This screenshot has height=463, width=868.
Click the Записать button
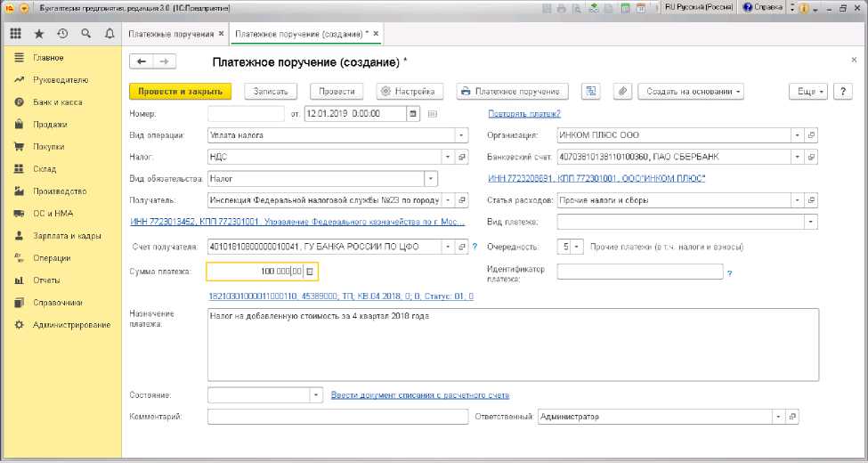point(271,91)
